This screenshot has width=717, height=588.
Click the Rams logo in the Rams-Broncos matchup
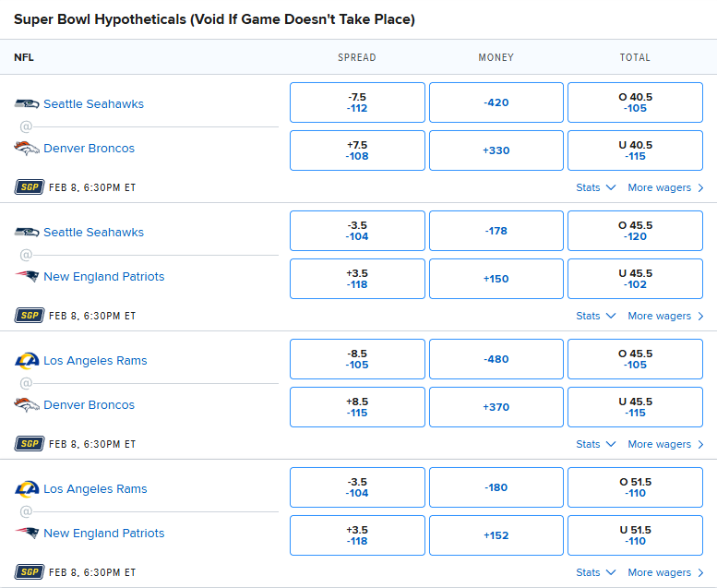point(27,361)
